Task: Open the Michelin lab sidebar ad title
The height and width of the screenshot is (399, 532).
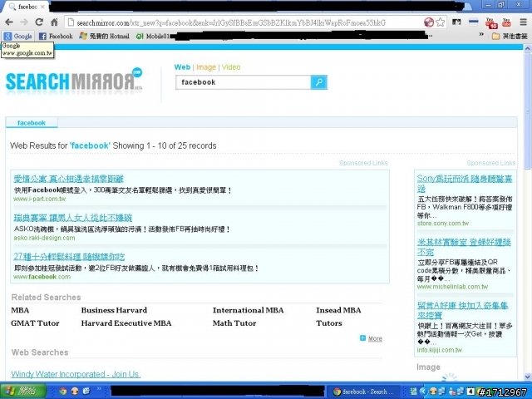Action: click(x=464, y=247)
